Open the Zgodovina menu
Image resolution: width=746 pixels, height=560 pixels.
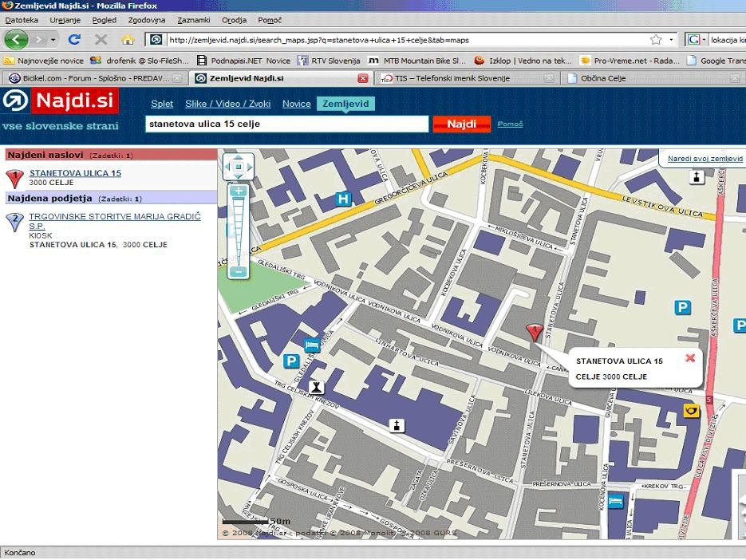click(x=147, y=20)
